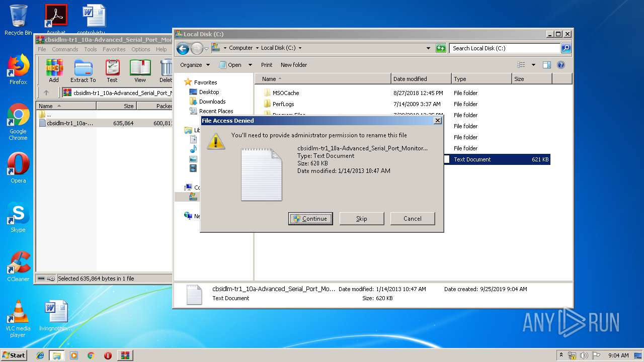Screen dimensions: 644x362
Task: Click the Windows Media Player taskbar icon
Action: 74,355
